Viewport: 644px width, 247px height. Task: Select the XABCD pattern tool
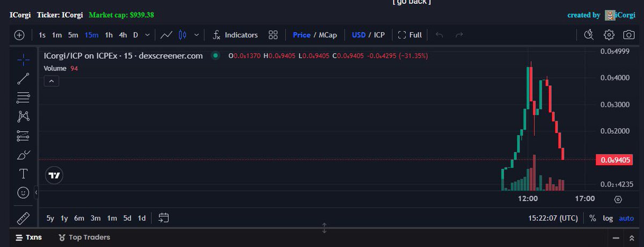click(x=23, y=116)
